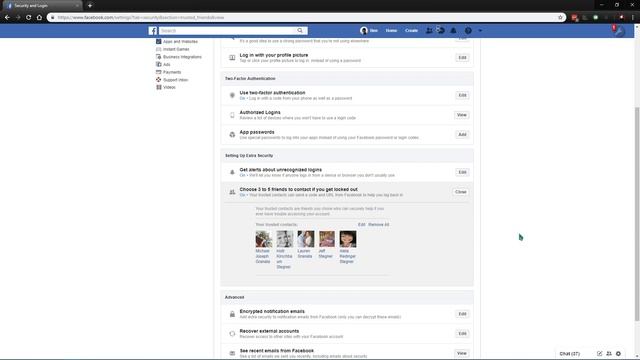Click new message compose icon in chat bar
This screenshot has height=360, width=640.
click(x=599, y=354)
